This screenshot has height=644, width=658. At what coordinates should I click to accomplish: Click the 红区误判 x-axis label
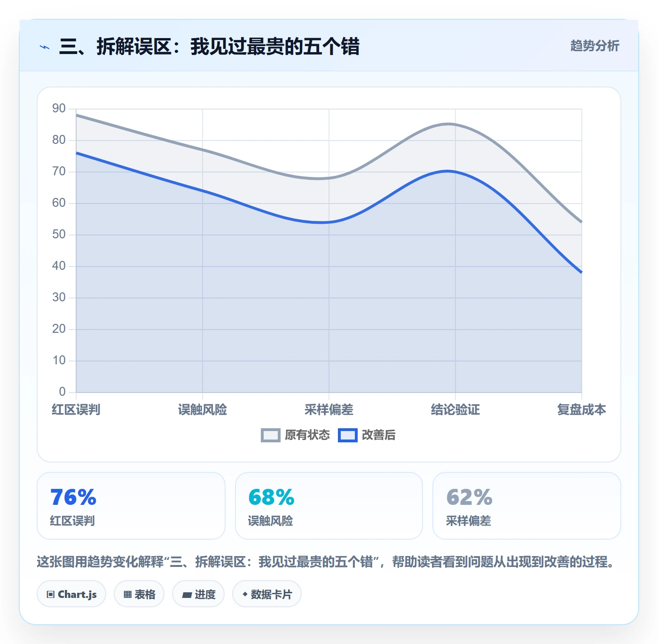[x=76, y=409]
